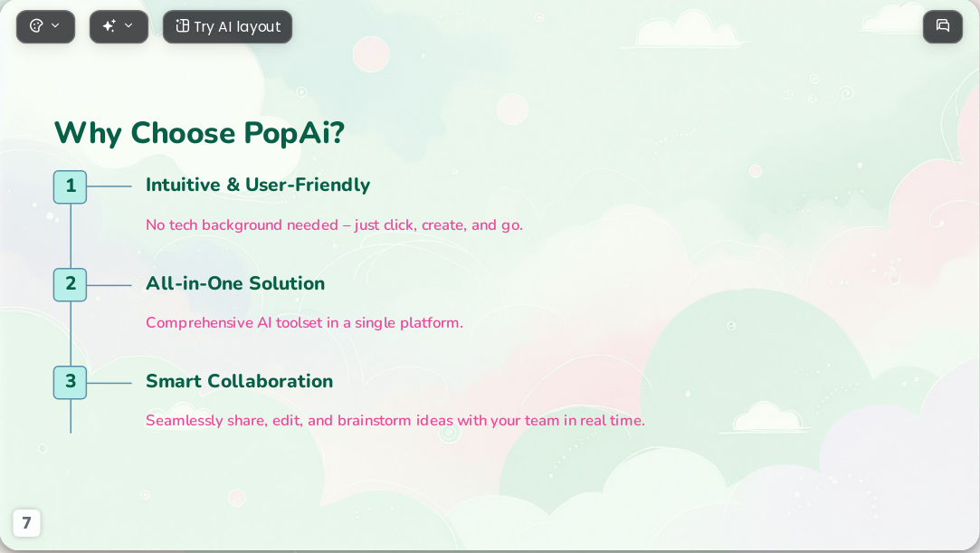Click the numbered step 1 box
Screen dimensions: 980x553
(x=70, y=186)
